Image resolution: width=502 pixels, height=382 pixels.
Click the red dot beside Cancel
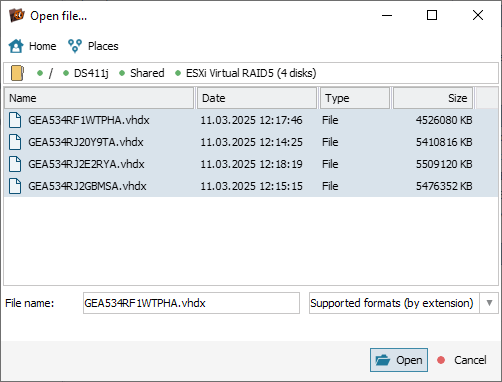(x=441, y=360)
